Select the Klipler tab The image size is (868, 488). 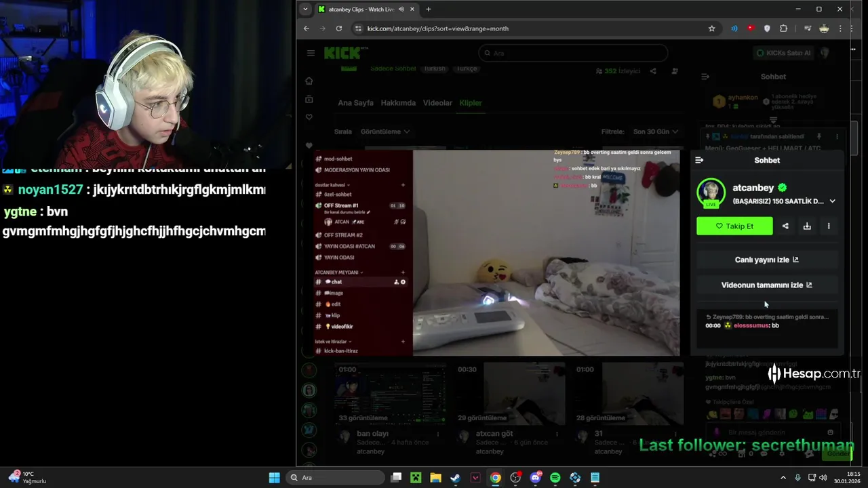[471, 103]
